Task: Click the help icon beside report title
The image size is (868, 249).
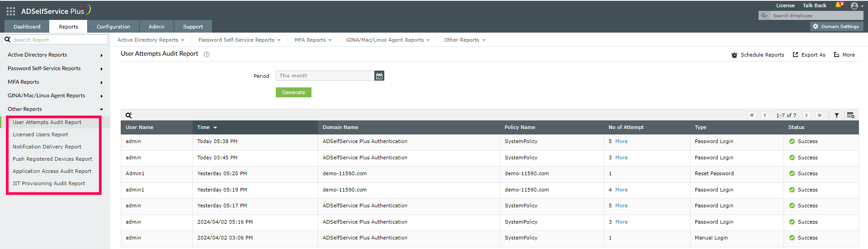Action: point(207,54)
